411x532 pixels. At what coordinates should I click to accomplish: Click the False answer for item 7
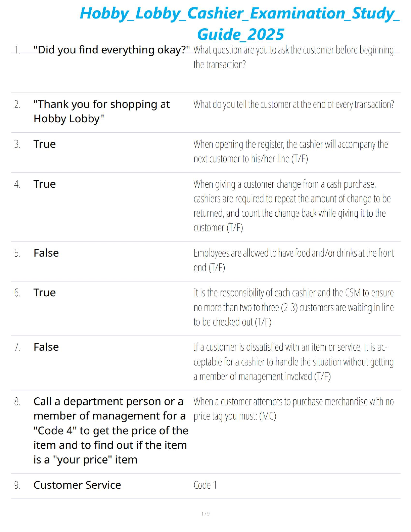pos(46,347)
